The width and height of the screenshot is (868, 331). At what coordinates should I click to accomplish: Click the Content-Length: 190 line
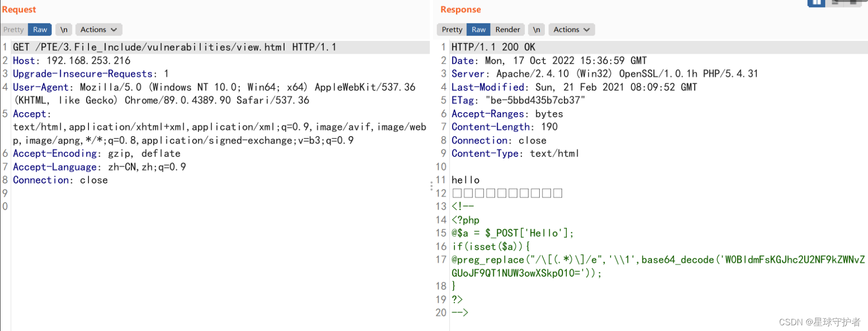tap(504, 127)
